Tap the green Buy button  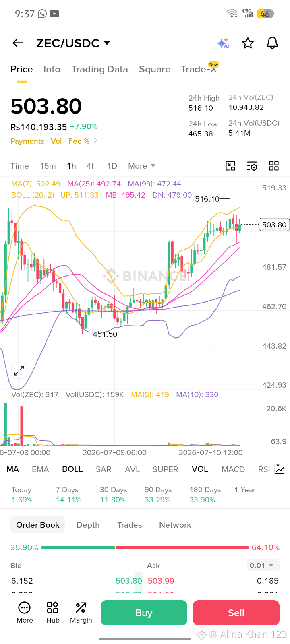[144, 613]
